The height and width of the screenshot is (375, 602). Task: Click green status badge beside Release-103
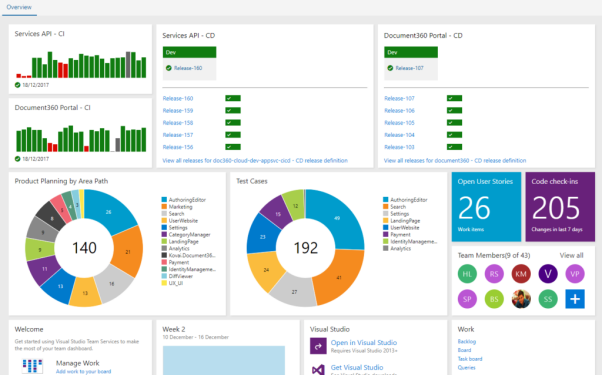tap(454, 147)
